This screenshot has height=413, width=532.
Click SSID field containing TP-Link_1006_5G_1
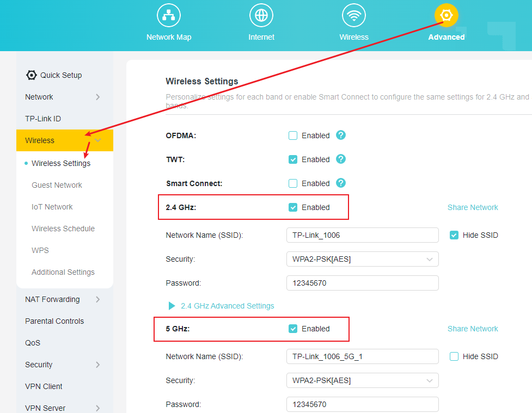362,356
